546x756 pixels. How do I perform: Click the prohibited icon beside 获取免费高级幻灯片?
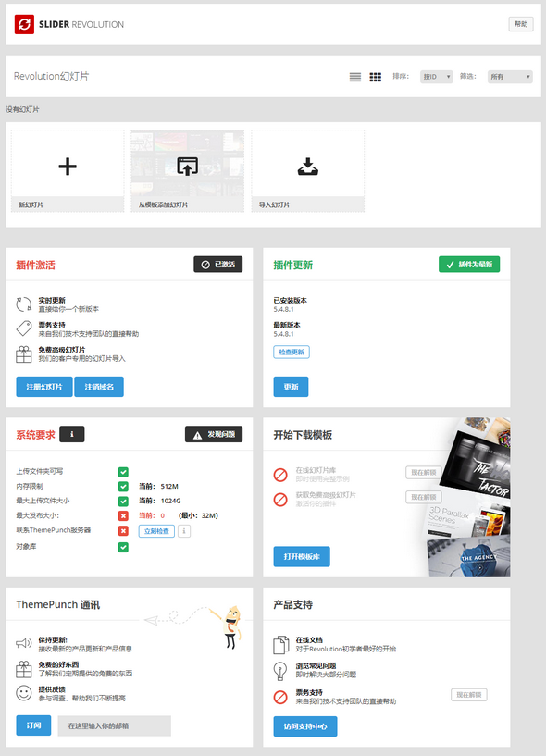pyautogui.click(x=280, y=499)
